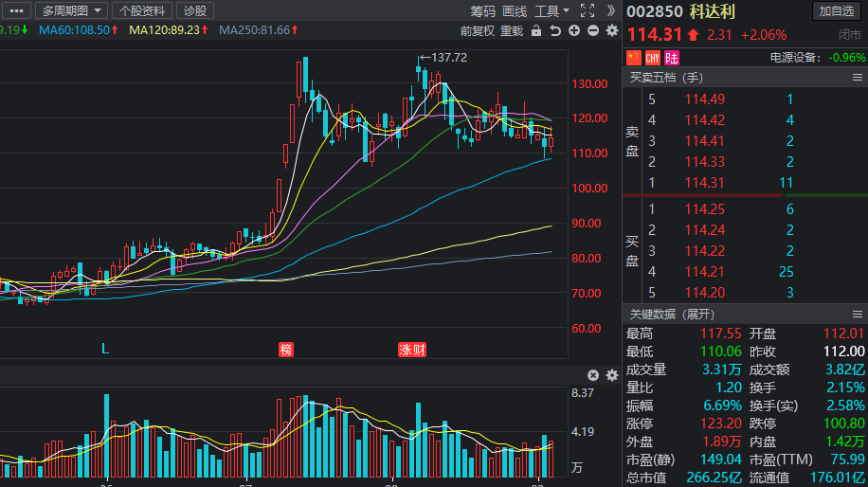The height and width of the screenshot is (487, 868).
Task: Click the bid-ask ratio bar below sell 1
Action: point(745,195)
